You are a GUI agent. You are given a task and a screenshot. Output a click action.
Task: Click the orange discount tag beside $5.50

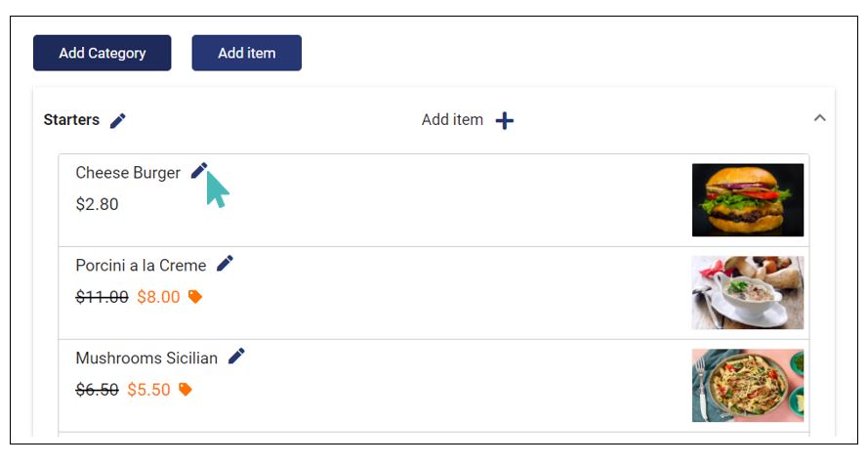click(x=185, y=389)
